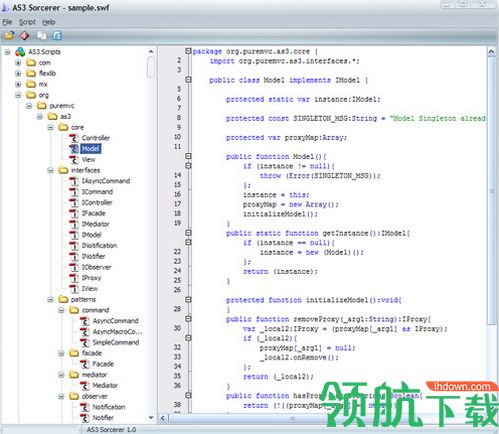Select the Controller class icon in core

[74, 138]
